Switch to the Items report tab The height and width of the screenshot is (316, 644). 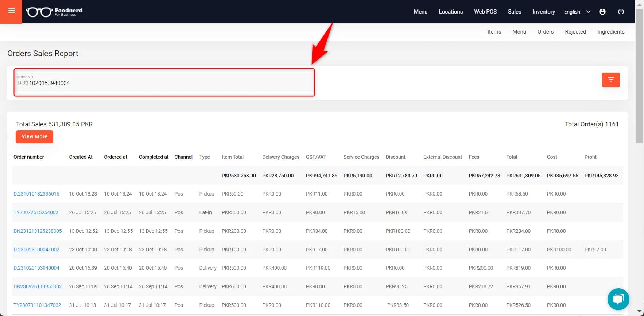(x=494, y=32)
